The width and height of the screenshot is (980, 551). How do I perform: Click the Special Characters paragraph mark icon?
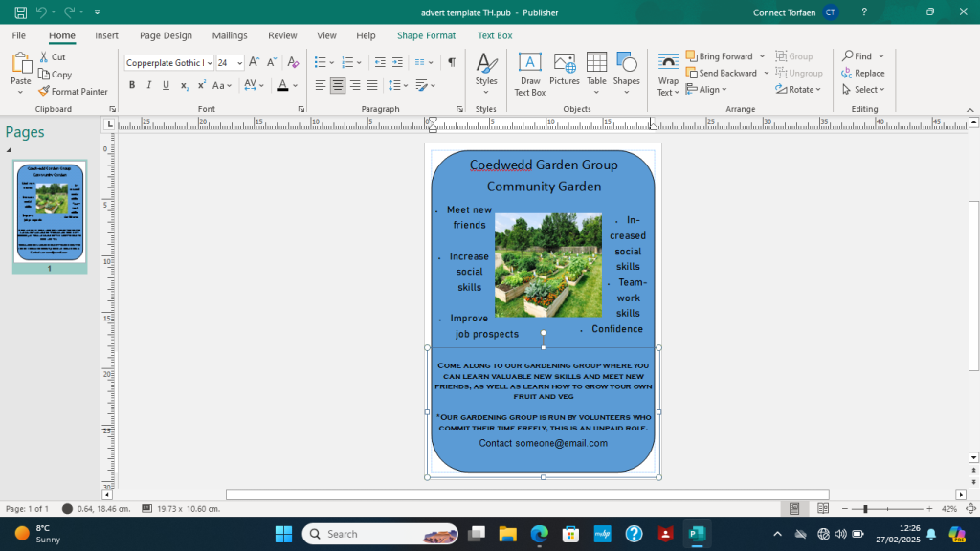pos(452,62)
